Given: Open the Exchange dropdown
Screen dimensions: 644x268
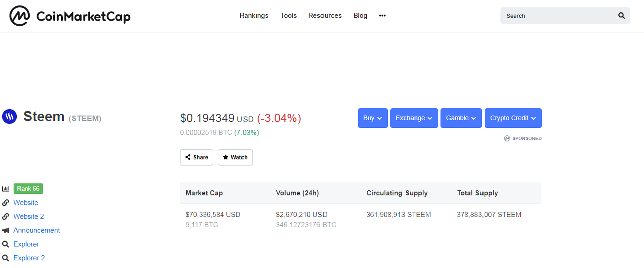Looking at the screenshot, I should [414, 118].
